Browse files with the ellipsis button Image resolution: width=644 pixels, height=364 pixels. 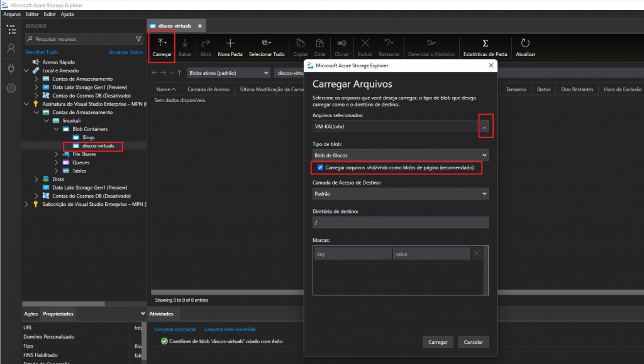coord(485,127)
